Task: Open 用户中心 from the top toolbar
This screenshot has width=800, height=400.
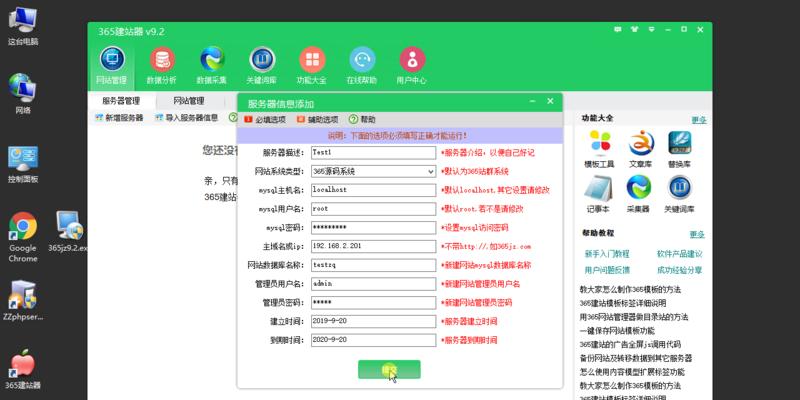Action: pos(412,66)
